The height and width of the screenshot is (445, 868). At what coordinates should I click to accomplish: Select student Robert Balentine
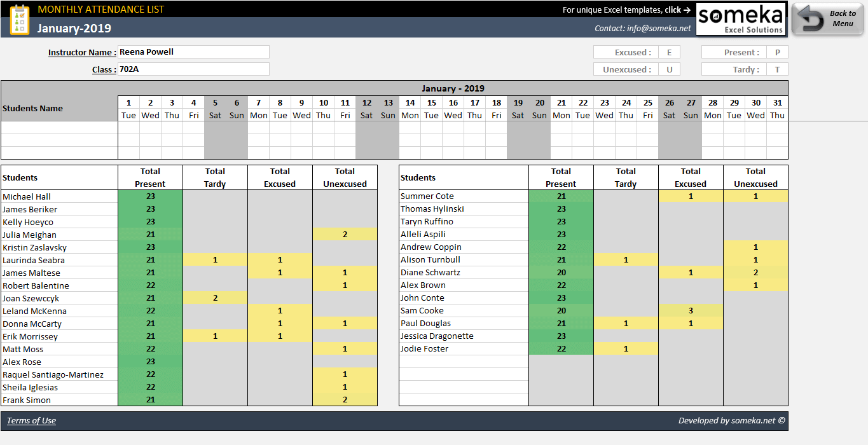pyautogui.click(x=59, y=285)
